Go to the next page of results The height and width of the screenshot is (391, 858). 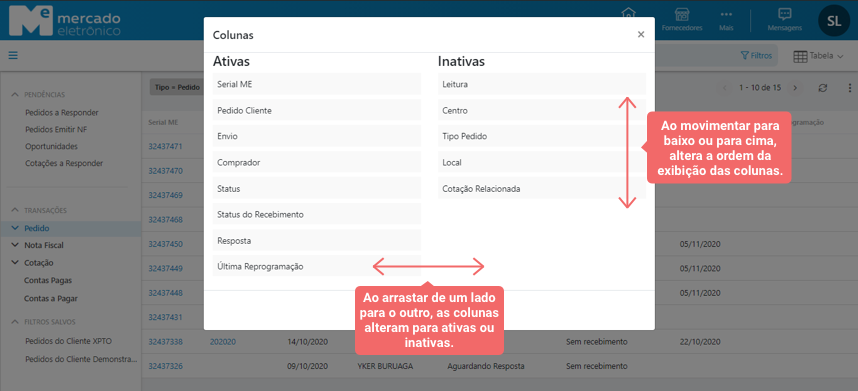[x=796, y=88]
